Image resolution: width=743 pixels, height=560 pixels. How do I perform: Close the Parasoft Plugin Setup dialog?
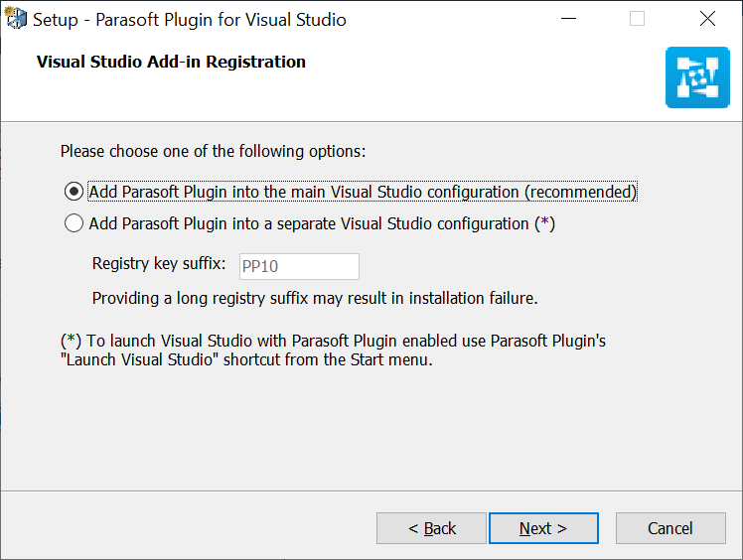pos(707,19)
